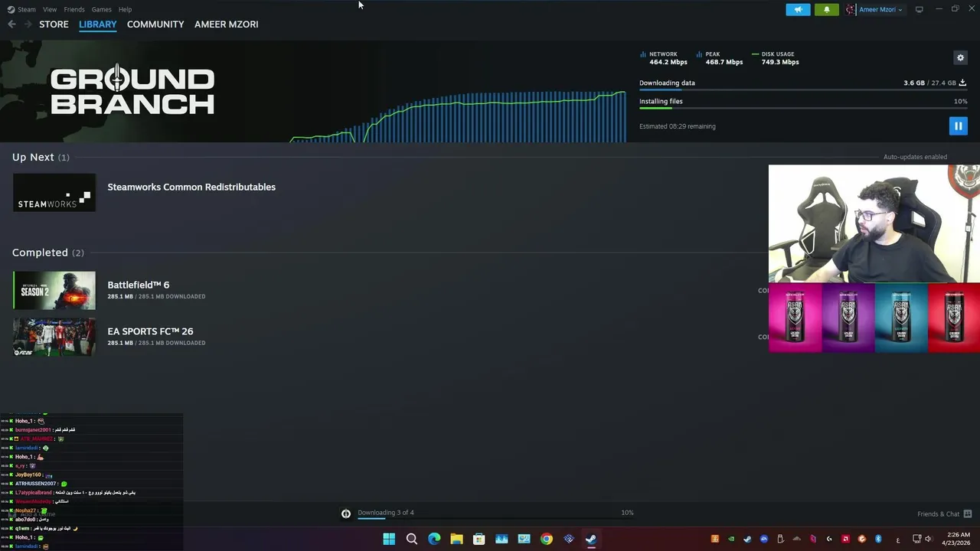Click the red energy drink can
980x551 pixels.
point(954,318)
